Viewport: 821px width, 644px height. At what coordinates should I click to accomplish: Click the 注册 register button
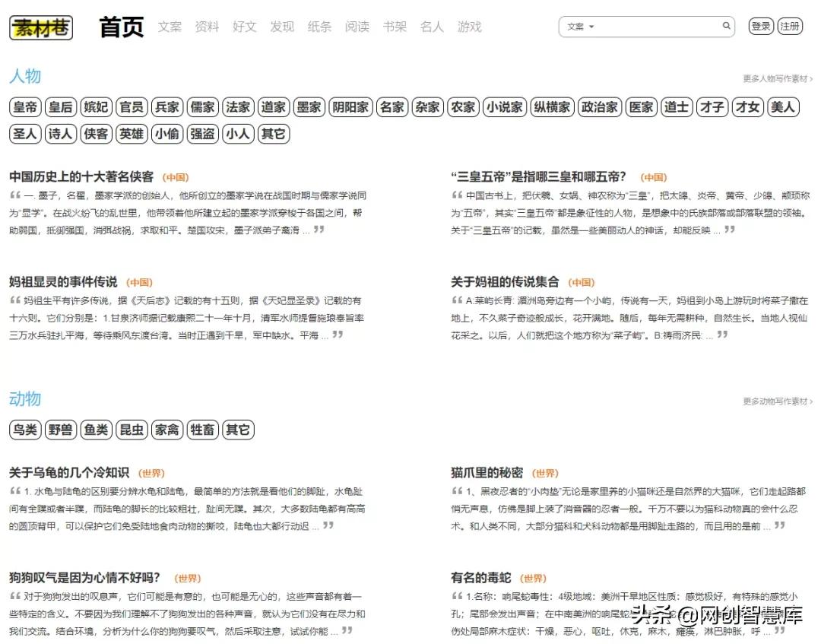[789, 24]
